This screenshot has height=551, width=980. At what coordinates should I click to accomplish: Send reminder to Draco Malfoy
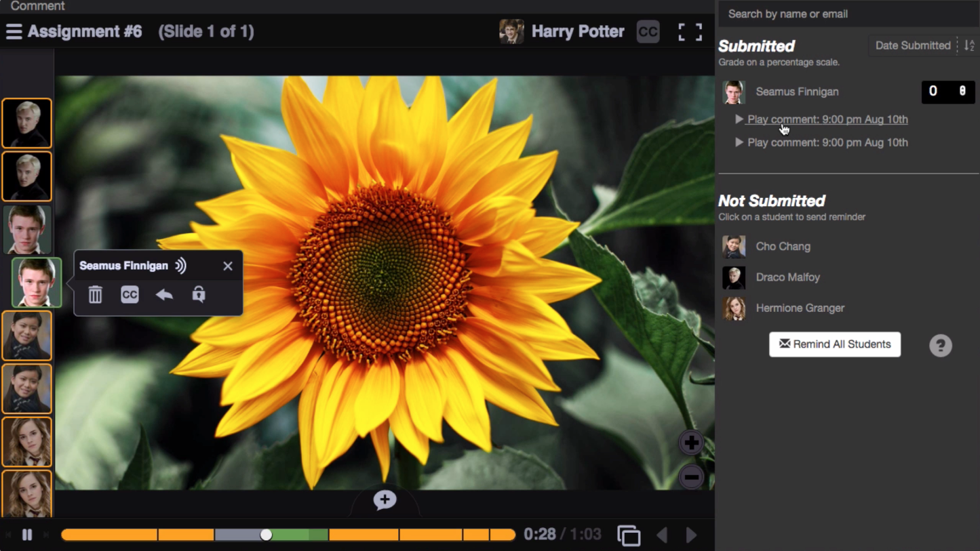coord(787,277)
